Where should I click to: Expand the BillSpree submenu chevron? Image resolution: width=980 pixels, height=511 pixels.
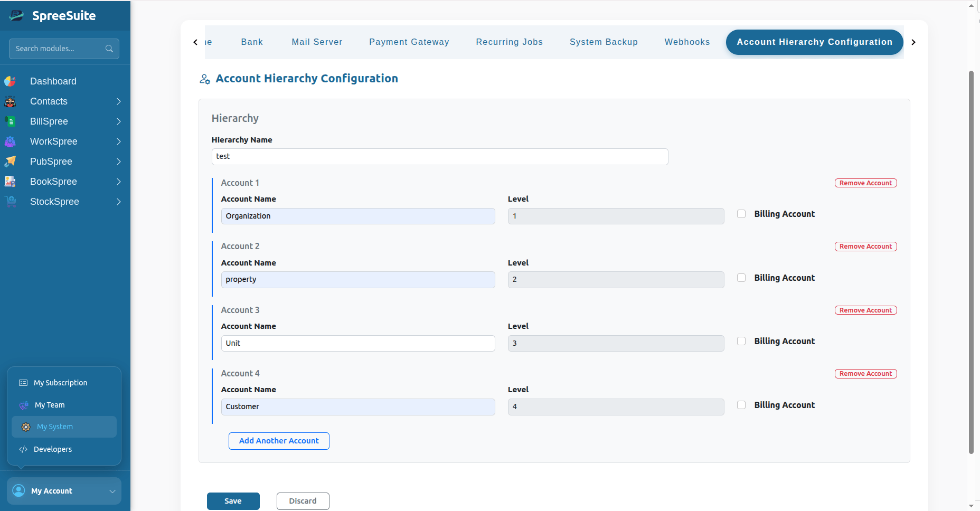tap(119, 121)
